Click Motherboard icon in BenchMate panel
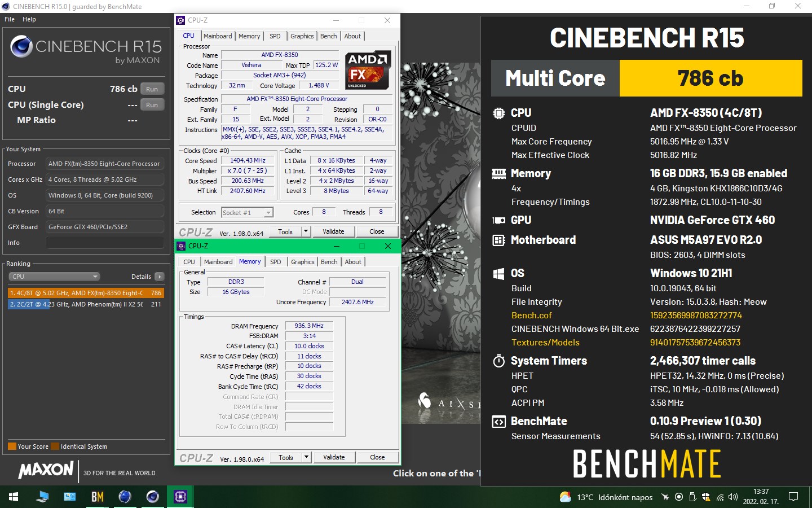This screenshot has height=508, width=812. [498, 240]
